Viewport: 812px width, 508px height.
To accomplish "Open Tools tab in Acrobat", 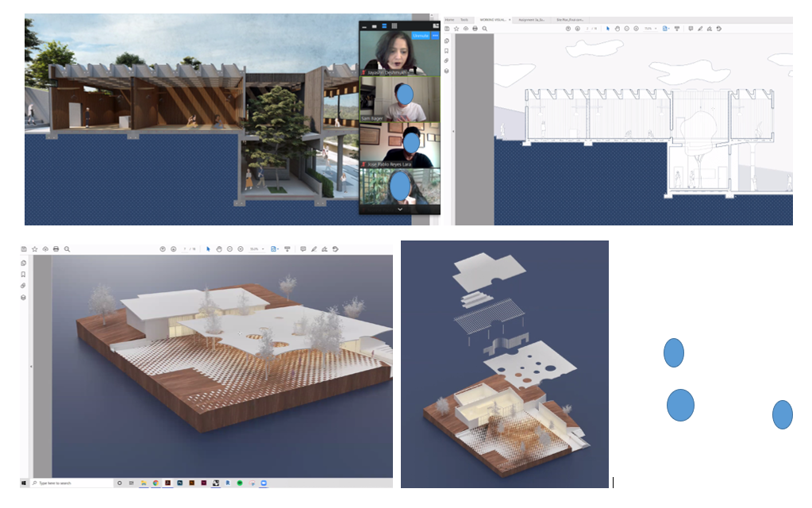I will click(x=464, y=20).
